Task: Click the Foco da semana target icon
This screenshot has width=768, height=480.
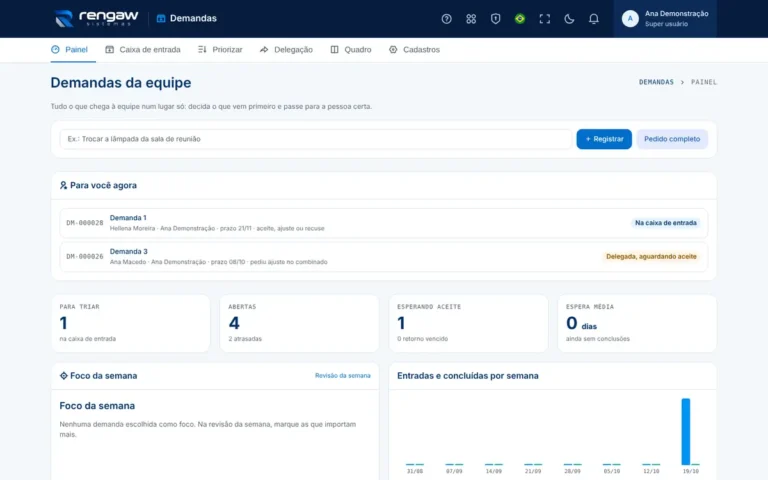Action: [x=64, y=376]
